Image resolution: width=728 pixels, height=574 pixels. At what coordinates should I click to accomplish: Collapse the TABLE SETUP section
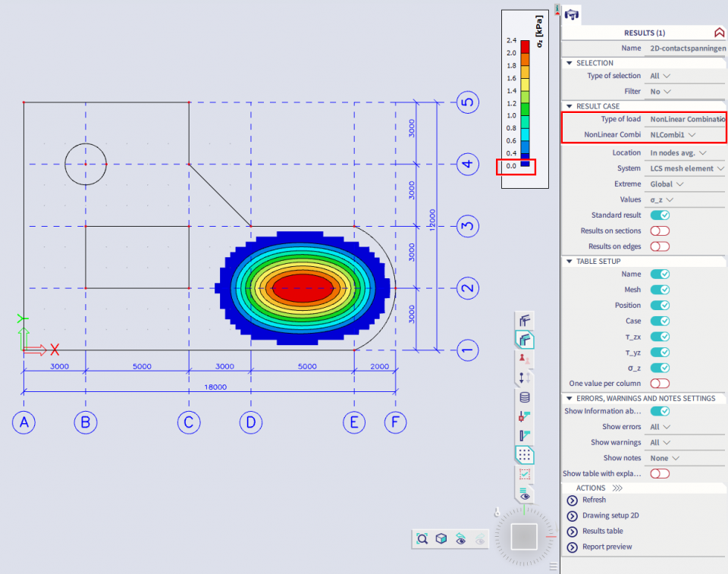pyautogui.click(x=570, y=262)
